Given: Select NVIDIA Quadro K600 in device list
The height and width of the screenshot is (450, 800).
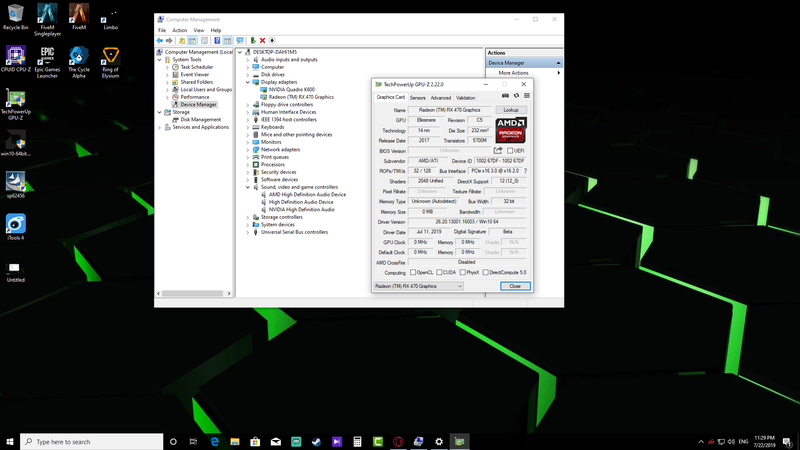Looking at the screenshot, I should (290, 89).
